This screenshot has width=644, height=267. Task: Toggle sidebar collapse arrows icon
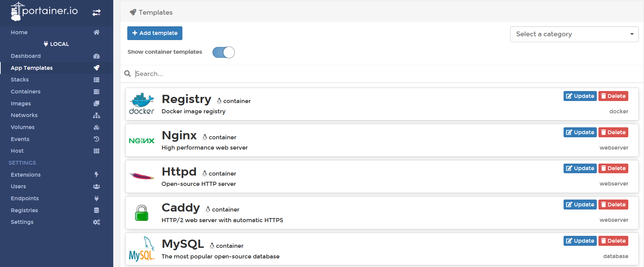pos(96,13)
